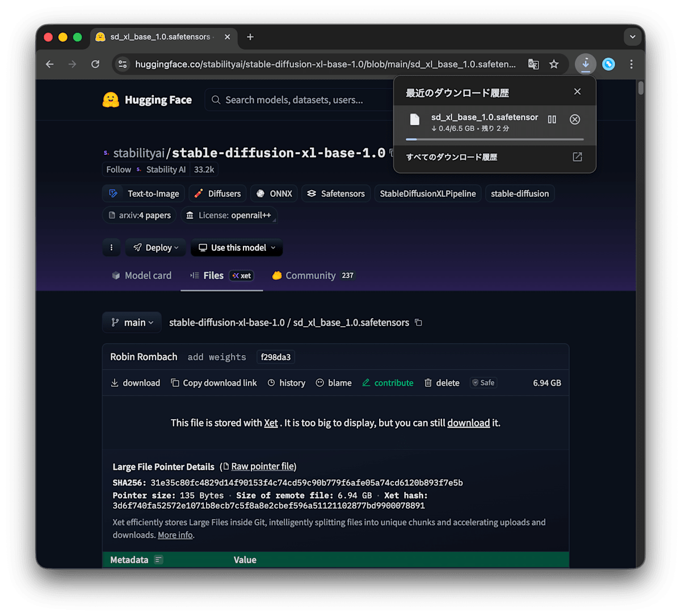Click the Hugging Face logo
681x616 pixels.
147,100
